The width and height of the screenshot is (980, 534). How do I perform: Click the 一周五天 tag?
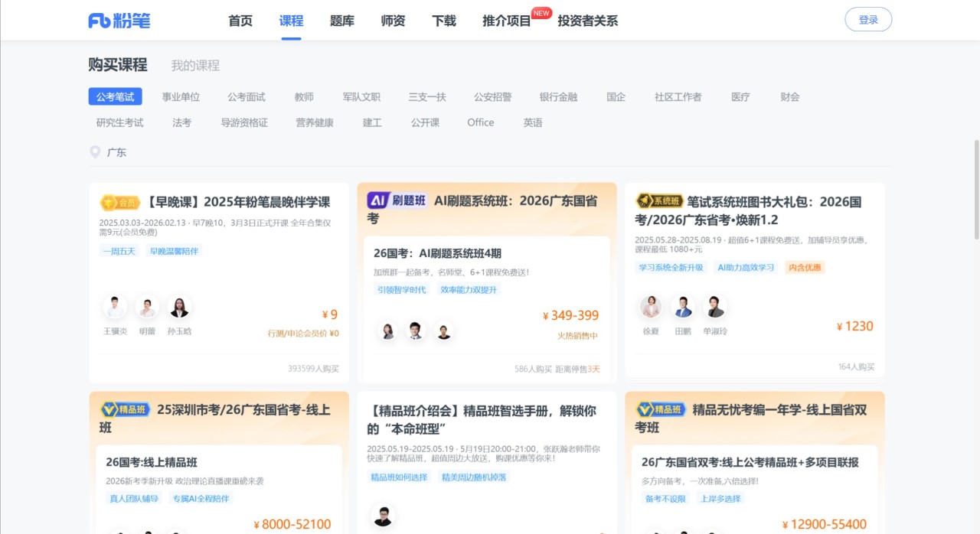[119, 251]
